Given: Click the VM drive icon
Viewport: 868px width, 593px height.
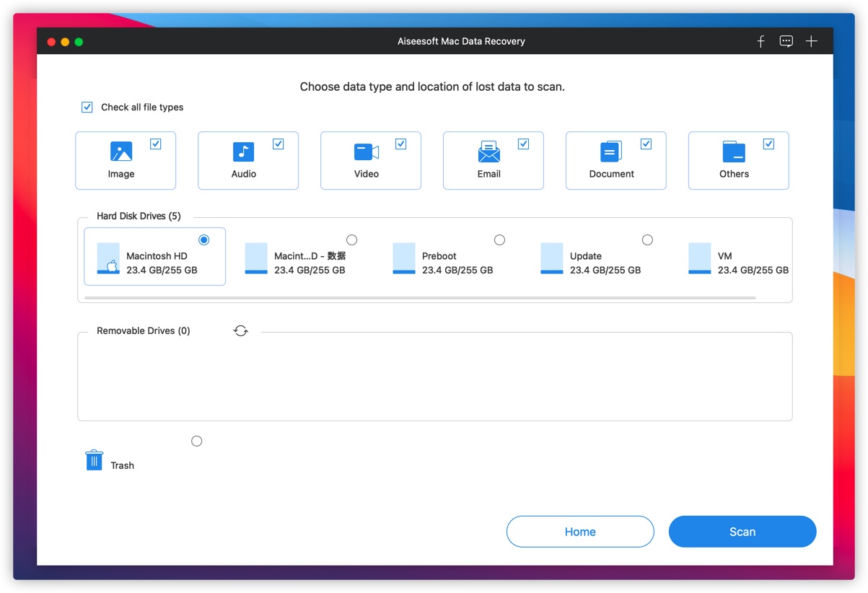Looking at the screenshot, I should point(700,258).
